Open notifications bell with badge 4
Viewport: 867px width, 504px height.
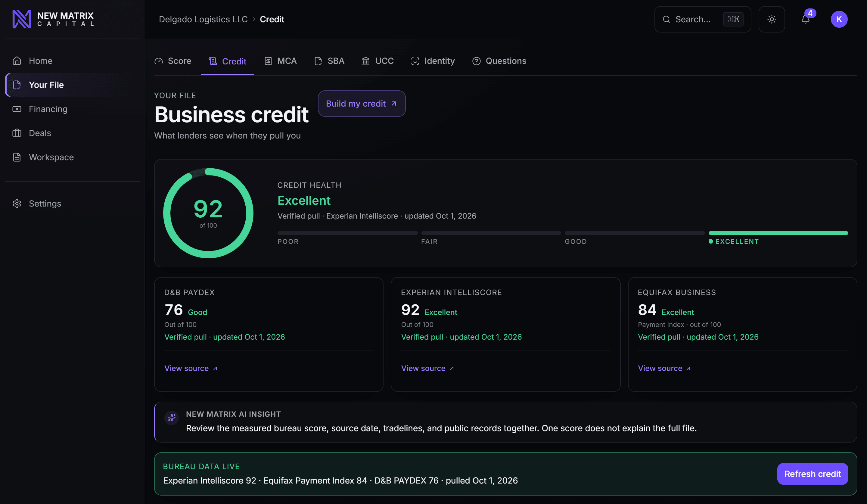click(x=806, y=19)
